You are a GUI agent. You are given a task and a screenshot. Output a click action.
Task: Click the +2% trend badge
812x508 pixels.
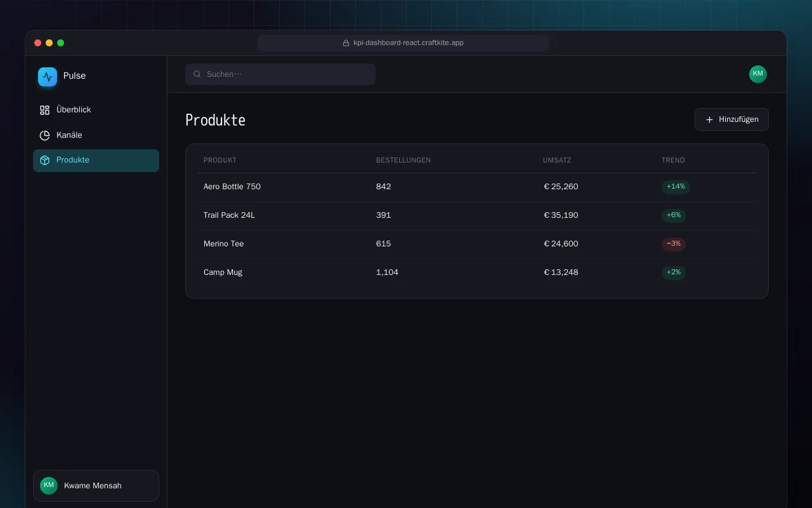pyautogui.click(x=674, y=272)
